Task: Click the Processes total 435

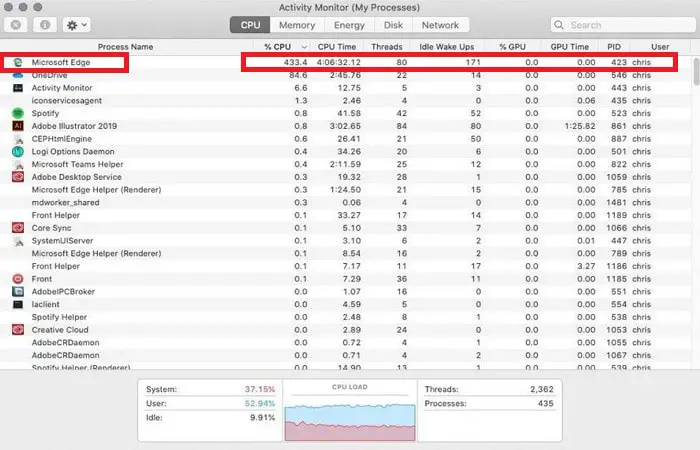Action: pos(545,404)
